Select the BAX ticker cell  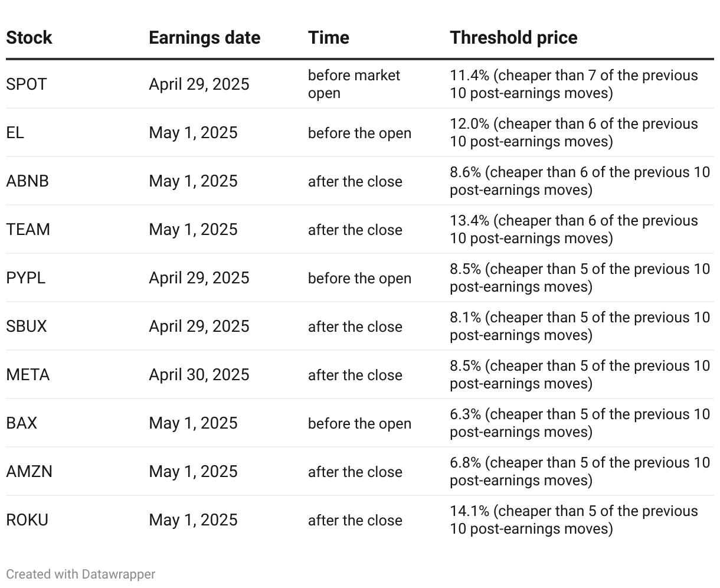pos(22,423)
